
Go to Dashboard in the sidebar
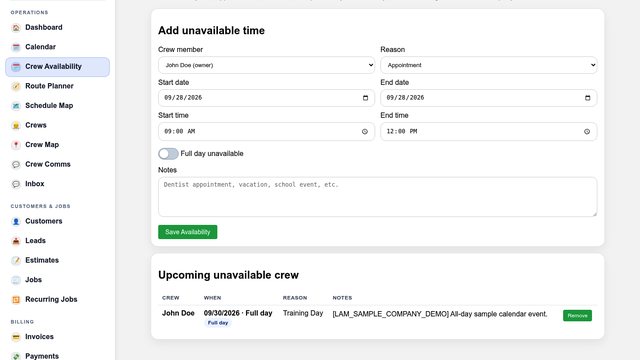coord(58,27)
